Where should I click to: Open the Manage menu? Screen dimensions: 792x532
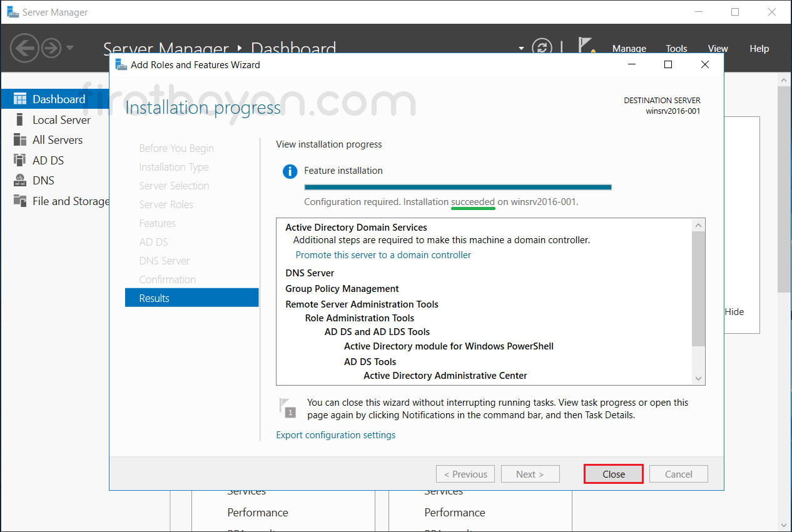(629, 48)
